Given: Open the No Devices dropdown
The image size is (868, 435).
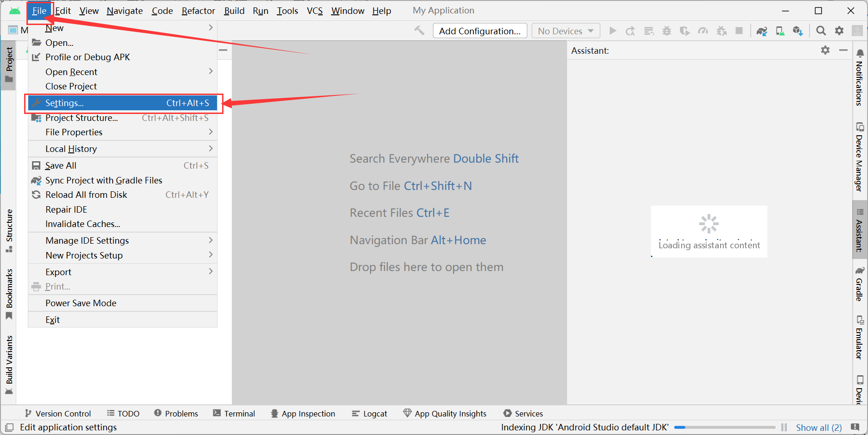Looking at the screenshot, I should [566, 31].
